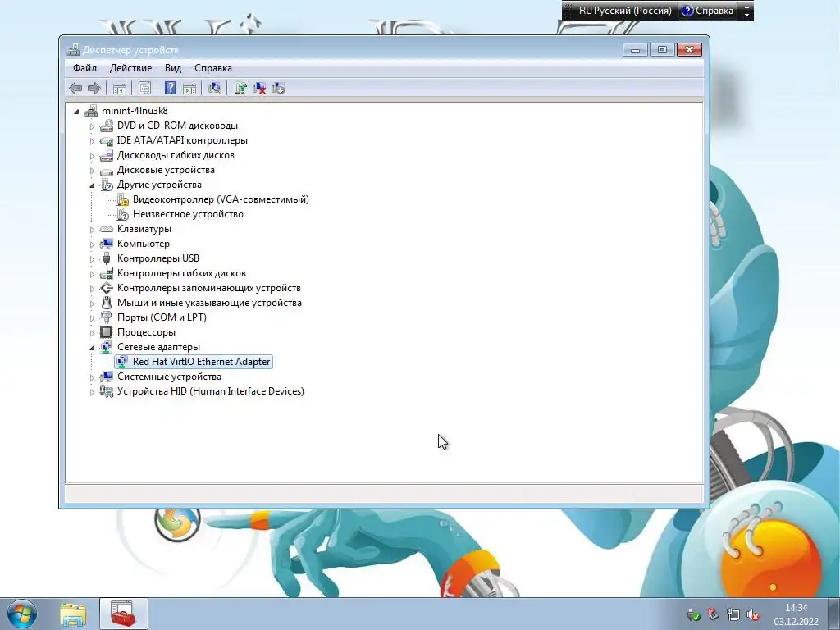Click the green check shield tray icon
Viewport: 840px width, 630px height.
(693, 614)
